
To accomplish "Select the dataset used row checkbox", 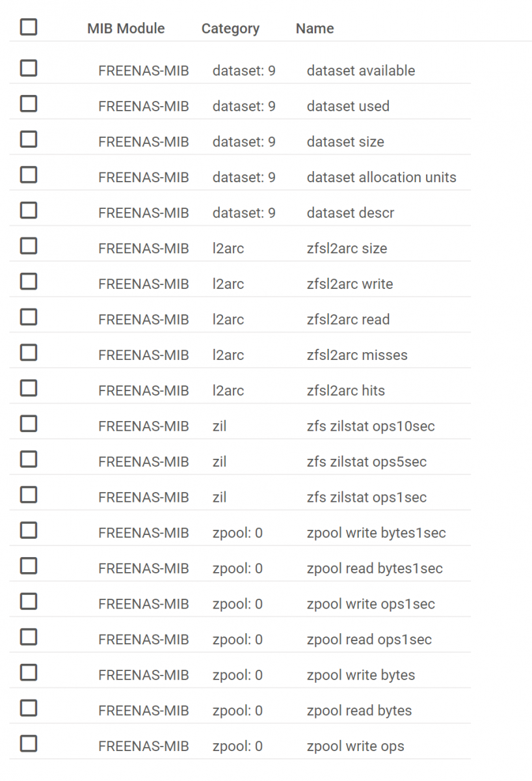I will (29, 104).
